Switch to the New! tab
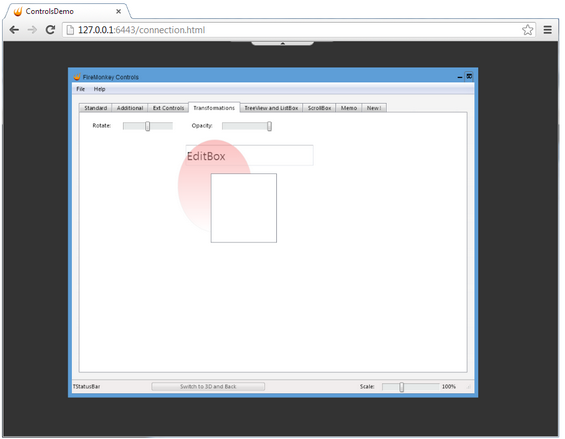This screenshot has width=565, height=439. pyautogui.click(x=374, y=108)
